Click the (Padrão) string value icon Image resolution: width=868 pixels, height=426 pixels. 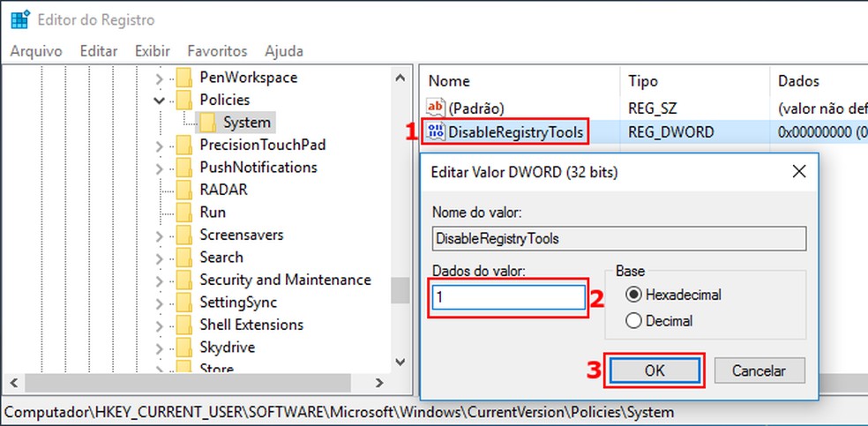click(436, 108)
